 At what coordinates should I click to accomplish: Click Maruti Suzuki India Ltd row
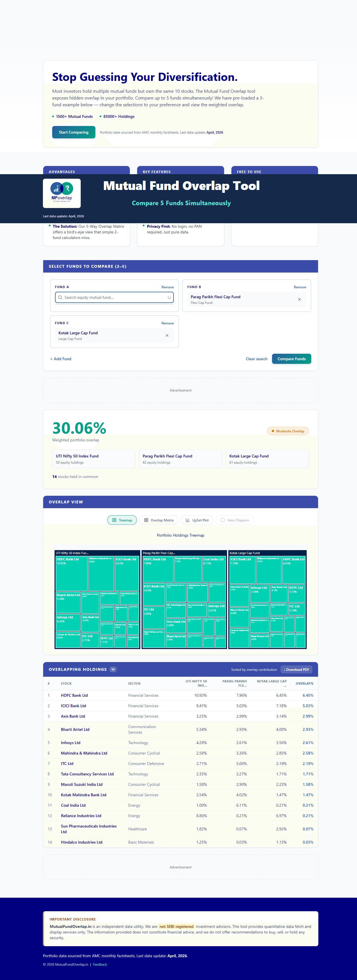pos(181,784)
